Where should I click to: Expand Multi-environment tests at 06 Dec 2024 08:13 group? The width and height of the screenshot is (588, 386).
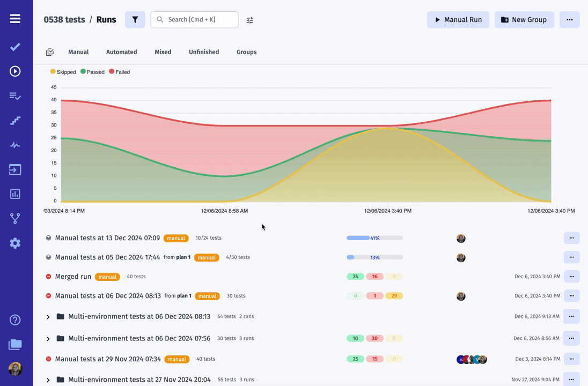48,317
